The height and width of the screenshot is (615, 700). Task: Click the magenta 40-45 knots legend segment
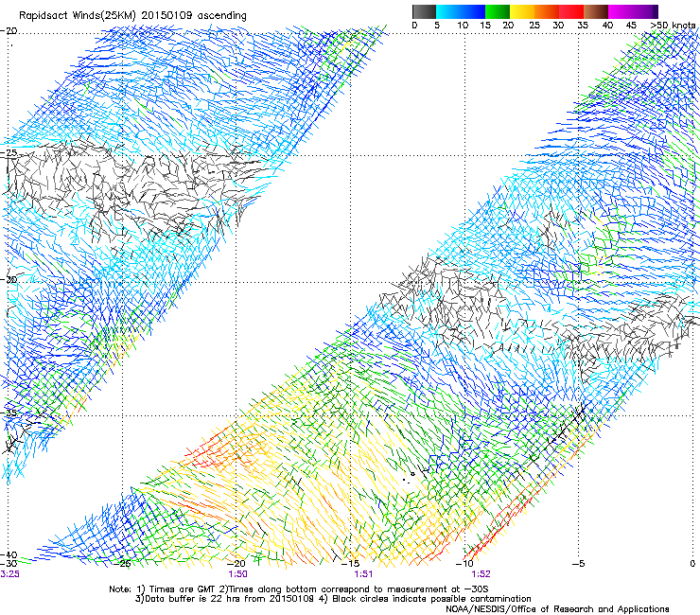621,11
